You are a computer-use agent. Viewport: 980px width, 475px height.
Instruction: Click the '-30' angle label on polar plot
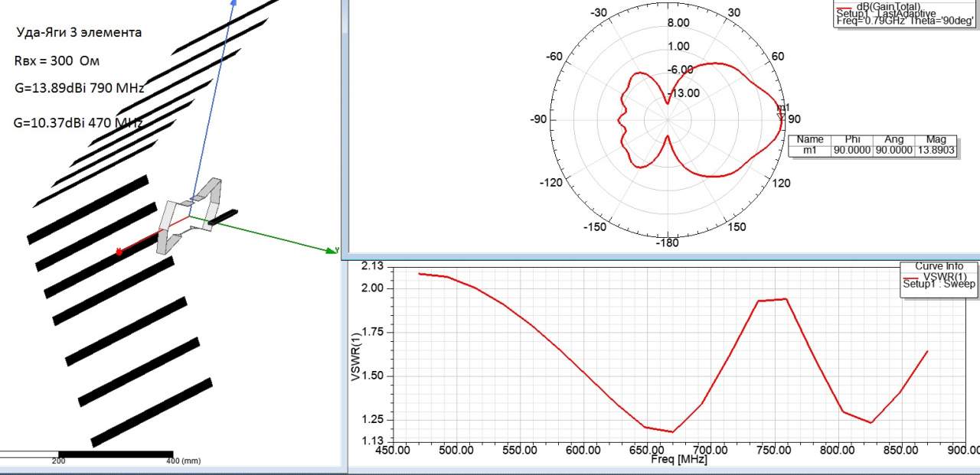[x=599, y=13]
